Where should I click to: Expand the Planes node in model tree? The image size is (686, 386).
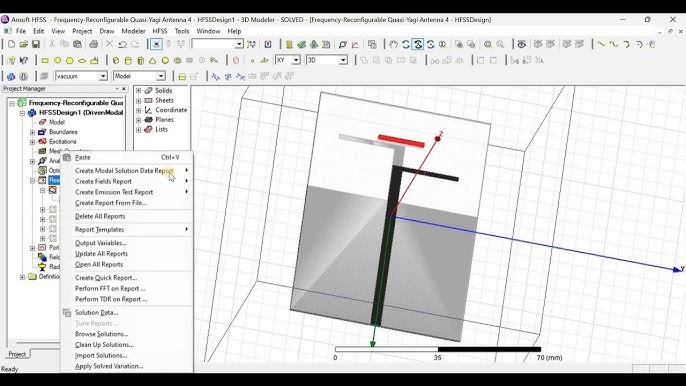pyautogui.click(x=139, y=120)
